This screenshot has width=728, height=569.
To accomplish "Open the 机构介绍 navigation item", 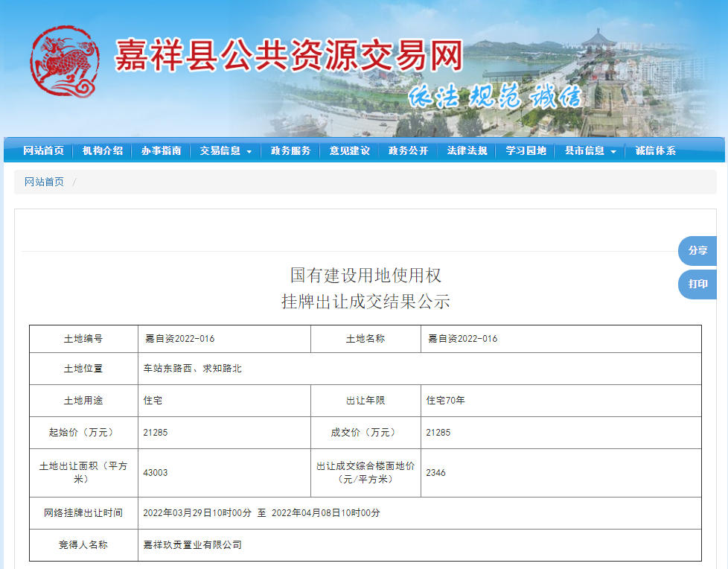I will (x=103, y=150).
